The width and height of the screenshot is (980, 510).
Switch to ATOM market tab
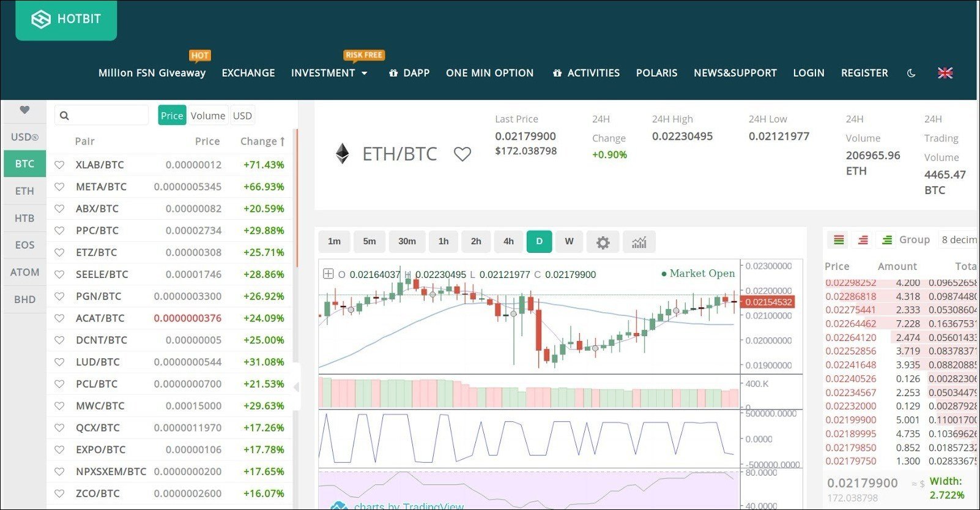[24, 272]
